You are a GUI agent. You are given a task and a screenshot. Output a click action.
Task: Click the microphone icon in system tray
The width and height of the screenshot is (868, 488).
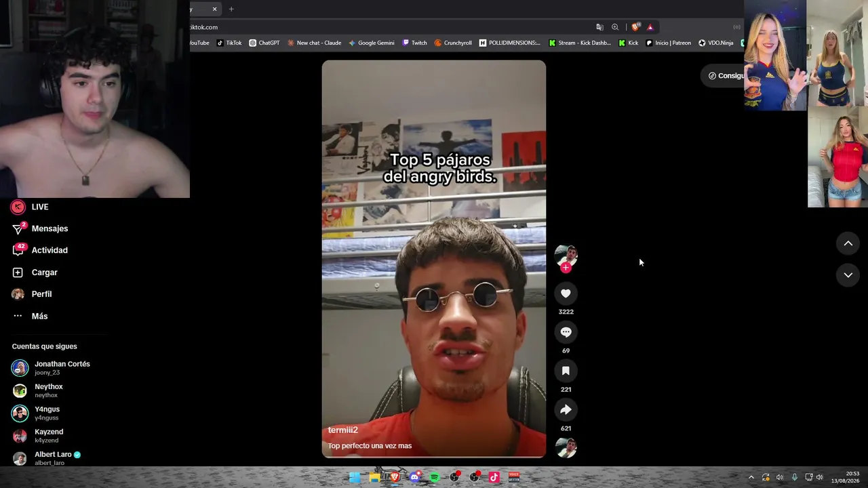[x=794, y=477]
